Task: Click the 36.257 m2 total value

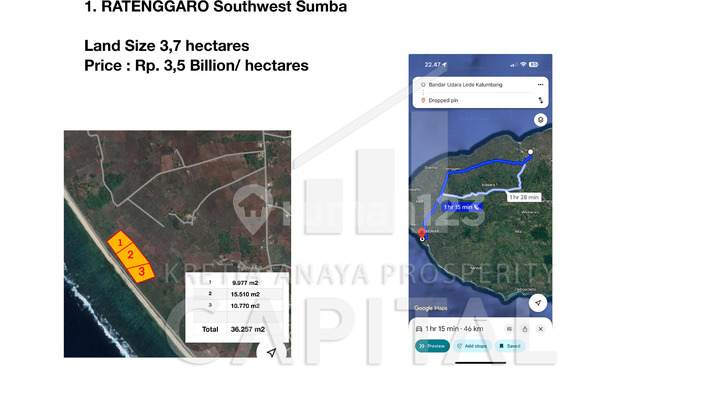Action: coord(248,329)
